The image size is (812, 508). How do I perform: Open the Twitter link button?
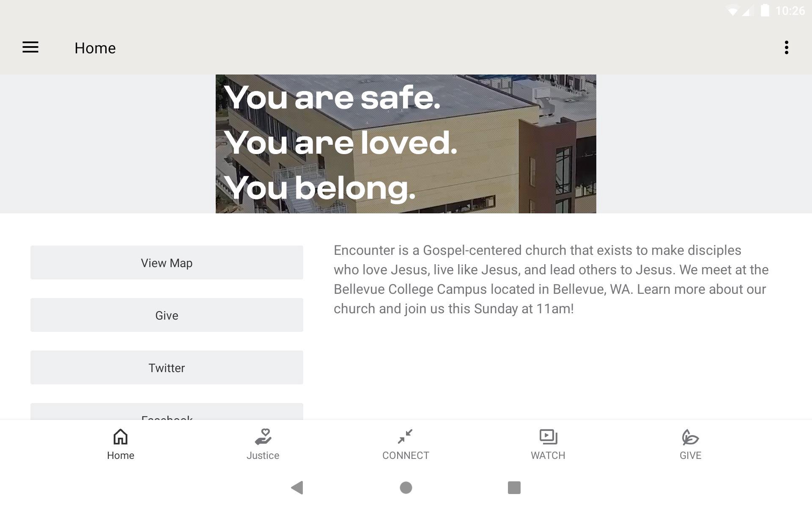click(x=167, y=367)
